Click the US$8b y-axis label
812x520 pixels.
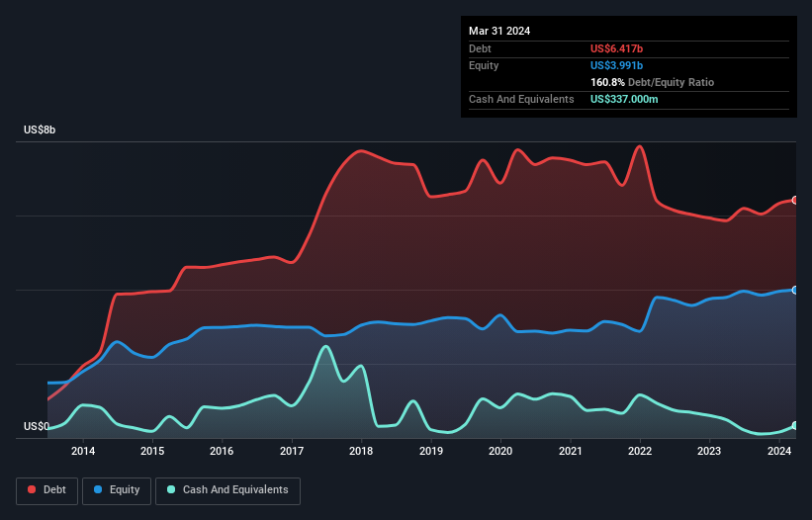(x=40, y=130)
